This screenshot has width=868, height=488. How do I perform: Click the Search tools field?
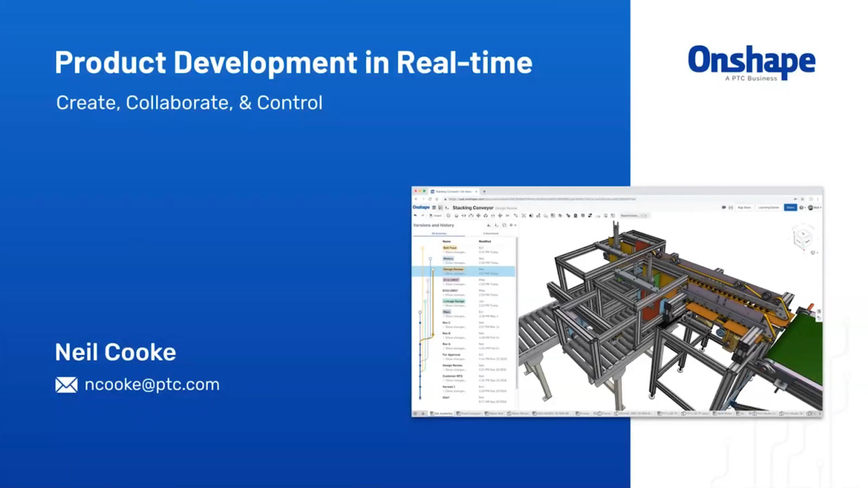(x=635, y=216)
